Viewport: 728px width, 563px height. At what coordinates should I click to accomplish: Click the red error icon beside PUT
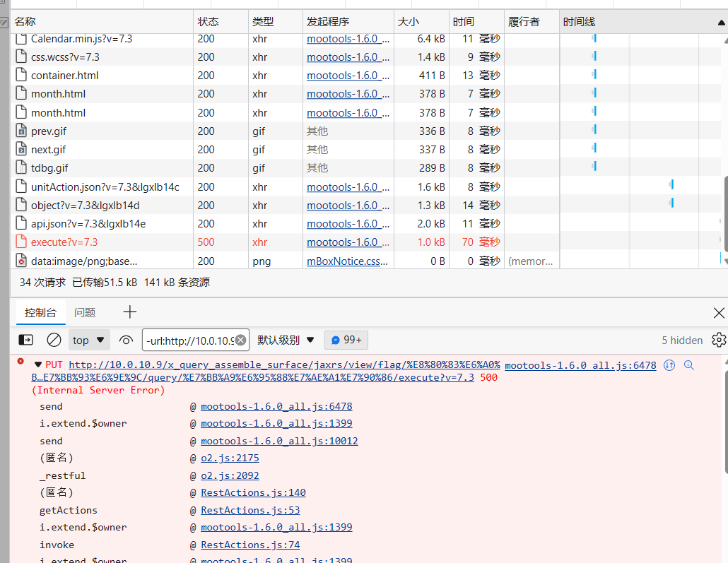[x=20, y=362]
